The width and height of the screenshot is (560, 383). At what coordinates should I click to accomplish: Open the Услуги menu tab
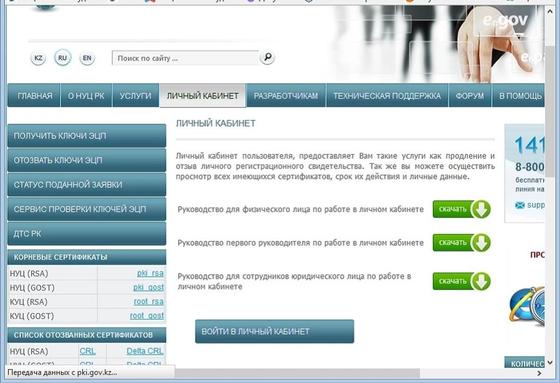point(135,96)
